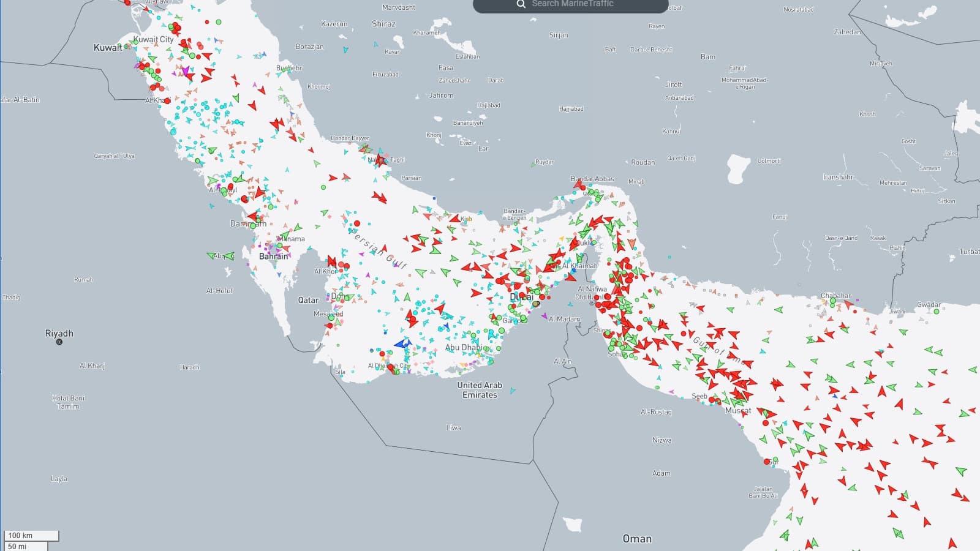Click the Al Ain city label
Viewport: 980px width, 551px height.
pos(562,361)
